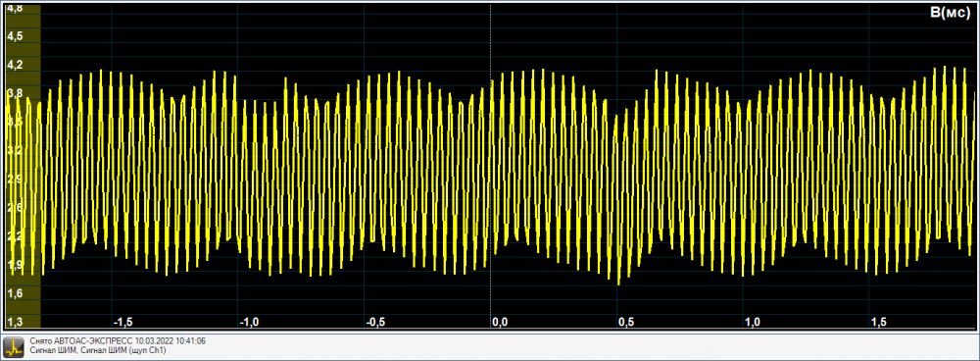Click the 1,0 time axis label

(753, 322)
